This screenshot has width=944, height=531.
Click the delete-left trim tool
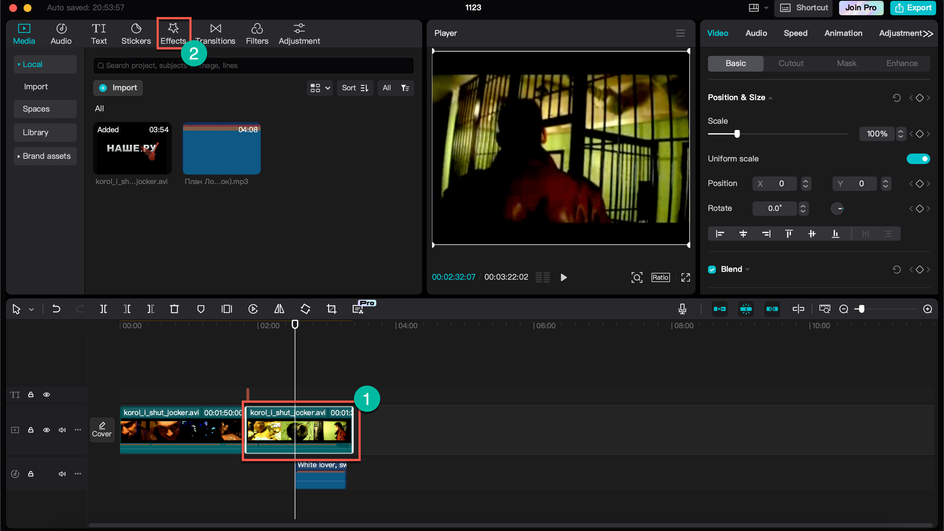click(x=127, y=309)
